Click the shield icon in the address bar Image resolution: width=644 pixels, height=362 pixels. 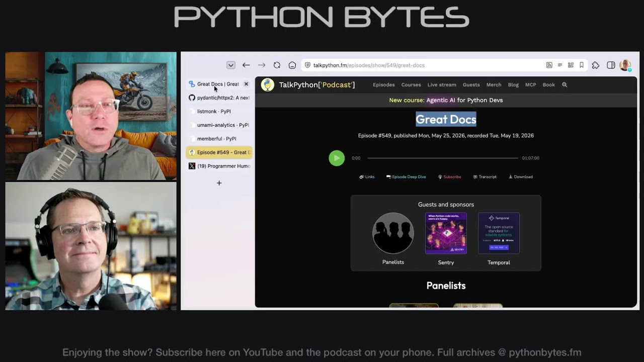307,65
